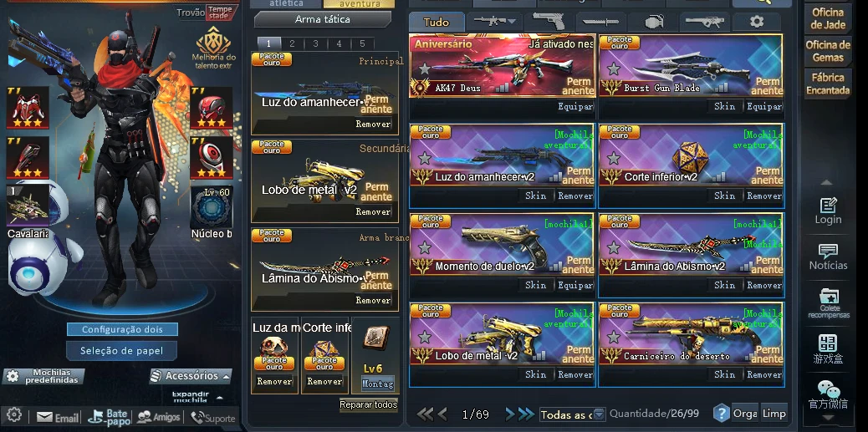Expand the rifle filter tab dropdown arrow

[x=512, y=22]
